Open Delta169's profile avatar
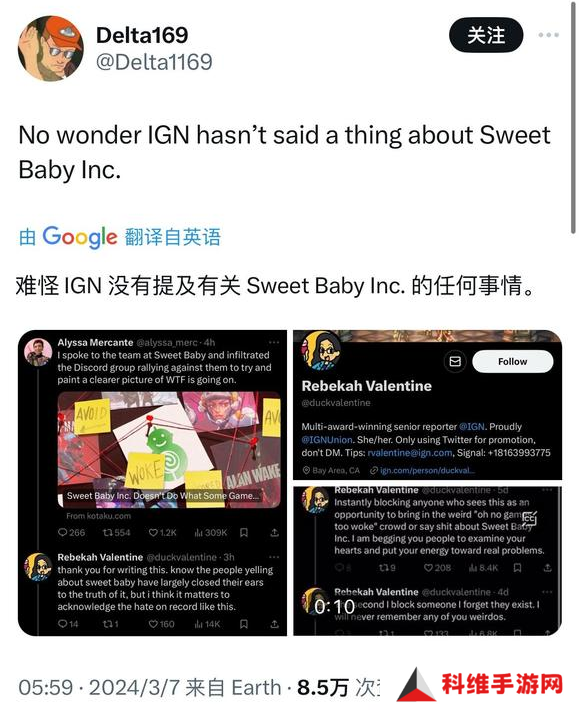580x710 pixels. click(x=51, y=48)
